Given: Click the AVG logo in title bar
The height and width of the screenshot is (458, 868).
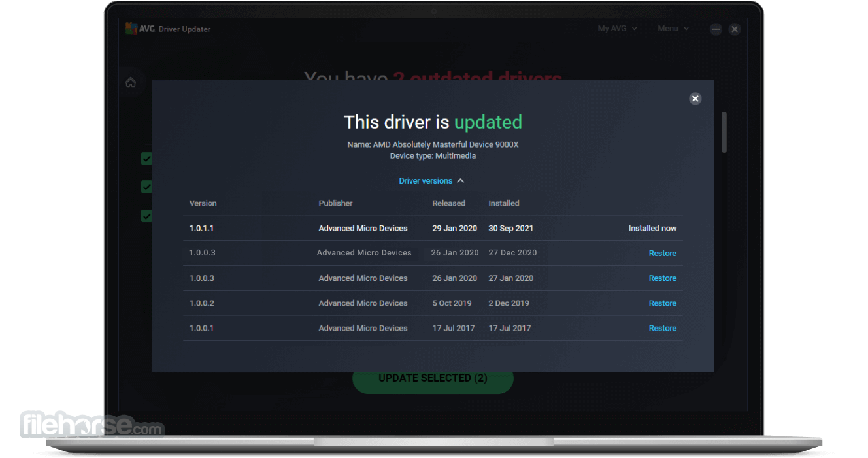Looking at the screenshot, I should tap(140, 29).
